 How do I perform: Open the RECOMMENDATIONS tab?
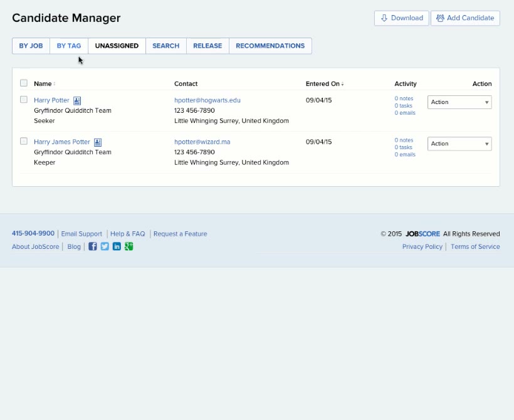pos(270,46)
